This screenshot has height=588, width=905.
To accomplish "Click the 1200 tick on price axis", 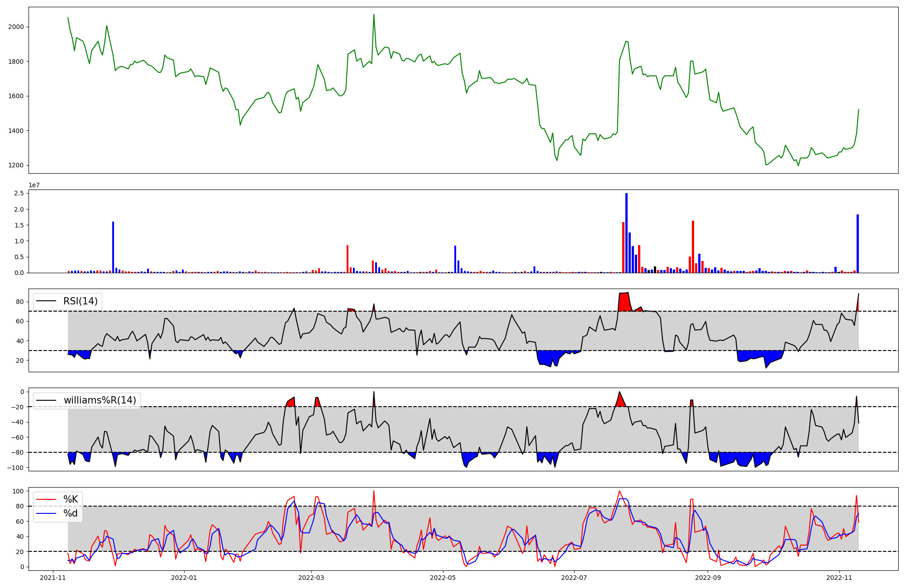I will pyautogui.click(x=16, y=166).
